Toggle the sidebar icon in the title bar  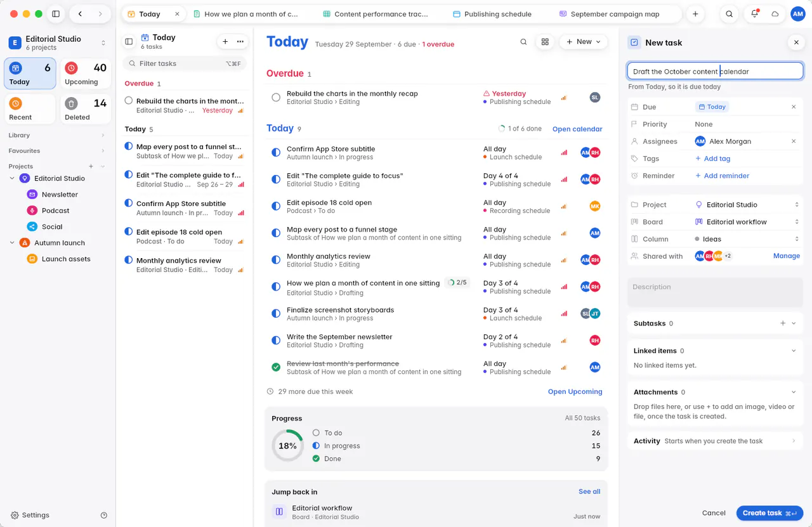pos(56,14)
